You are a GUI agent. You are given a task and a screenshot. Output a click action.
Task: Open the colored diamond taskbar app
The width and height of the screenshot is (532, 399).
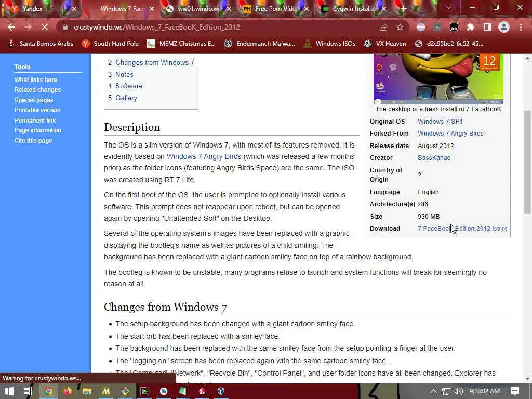tap(125, 391)
